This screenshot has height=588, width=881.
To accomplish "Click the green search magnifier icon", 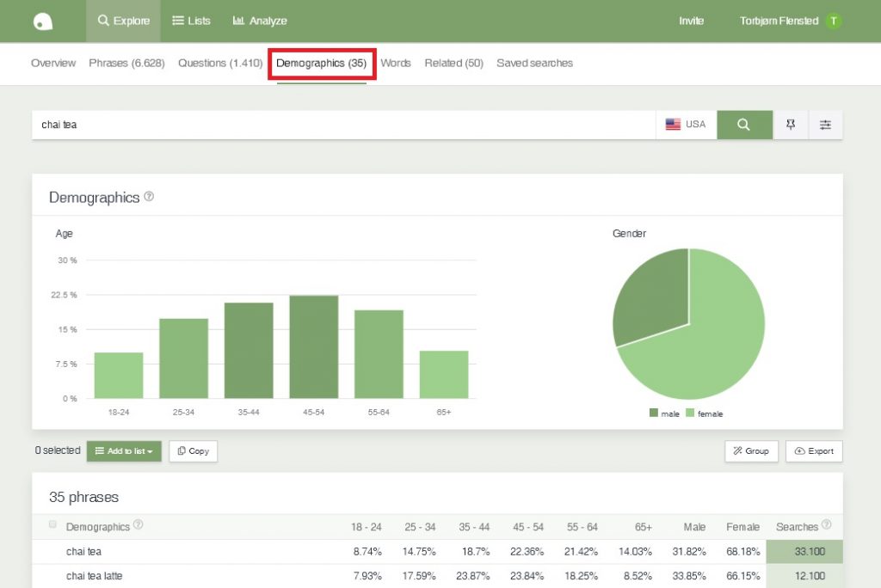I will click(743, 124).
